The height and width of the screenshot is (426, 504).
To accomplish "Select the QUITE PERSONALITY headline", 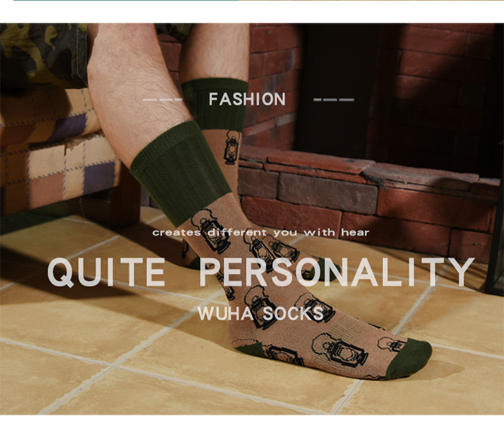I will (261, 272).
